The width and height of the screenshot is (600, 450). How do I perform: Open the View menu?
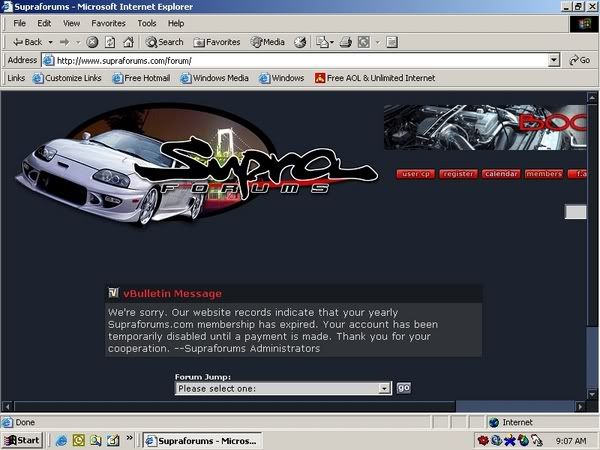tap(72, 23)
